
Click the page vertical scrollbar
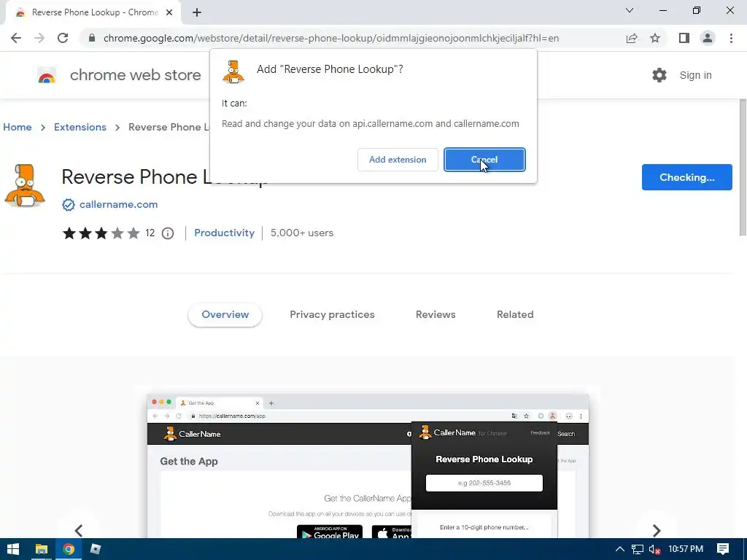[x=742, y=167]
